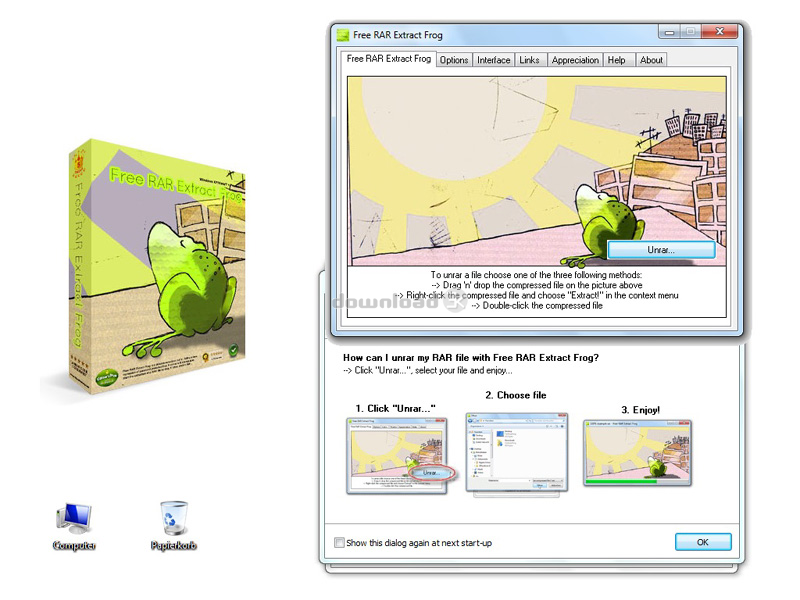The image size is (800, 600).
Task: Switch to the Options tab
Action: [x=454, y=60]
